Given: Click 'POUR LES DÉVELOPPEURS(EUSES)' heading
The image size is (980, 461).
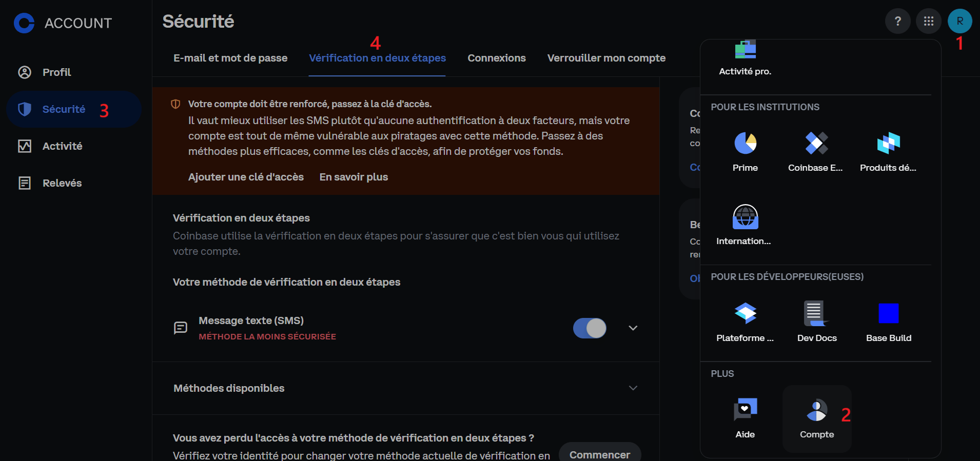Looking at the screenshot, I should point(787,277).
